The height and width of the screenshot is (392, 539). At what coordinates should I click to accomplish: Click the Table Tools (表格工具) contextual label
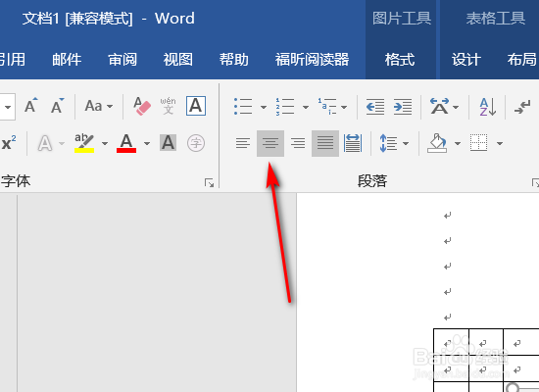point(496,18)
